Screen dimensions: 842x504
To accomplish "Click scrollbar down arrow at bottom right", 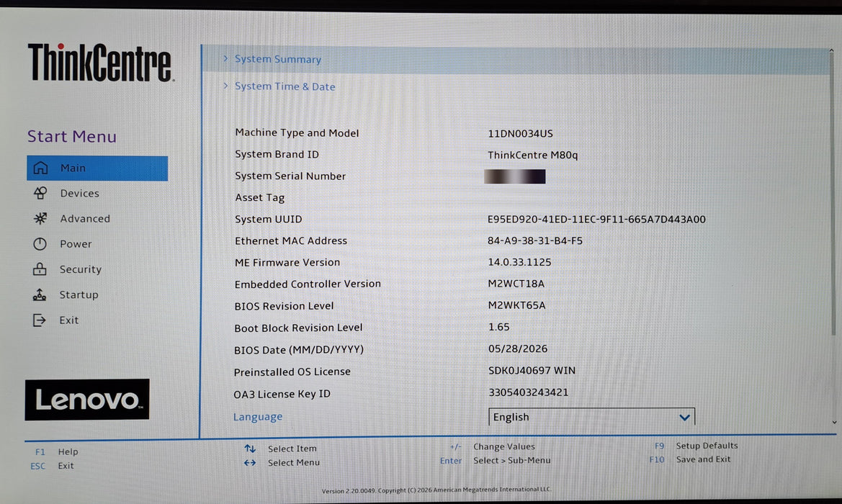I will pos(834,423).
